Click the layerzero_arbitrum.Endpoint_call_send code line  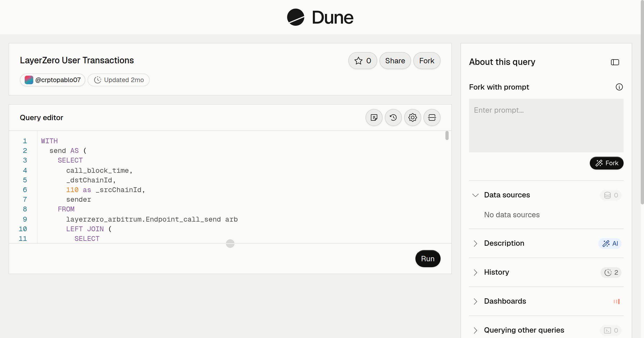click(x=152, y=219)
